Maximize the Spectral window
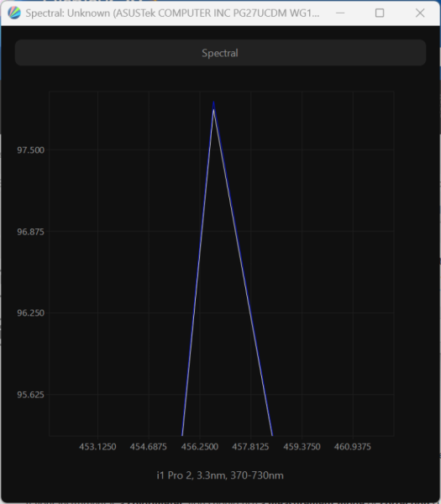The height and width of the screenshot is (504, 441). 380,13
